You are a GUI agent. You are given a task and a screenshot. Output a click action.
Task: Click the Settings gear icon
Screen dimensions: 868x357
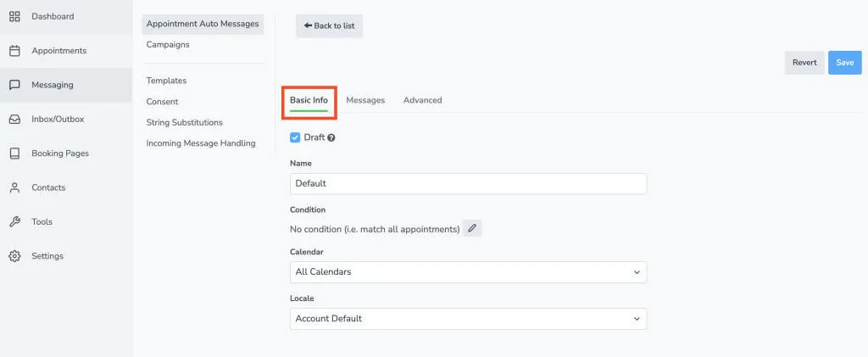pos(14,256)
